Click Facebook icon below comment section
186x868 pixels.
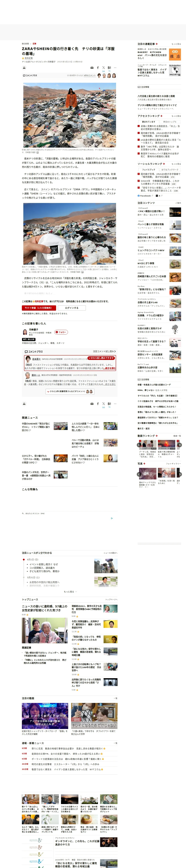click(x=98, y=404)
